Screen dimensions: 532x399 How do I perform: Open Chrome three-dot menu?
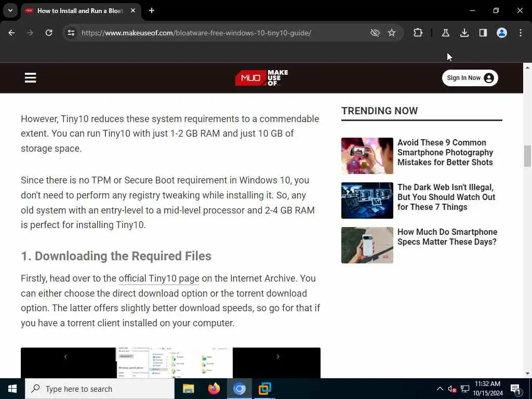[x=521, y=33]
